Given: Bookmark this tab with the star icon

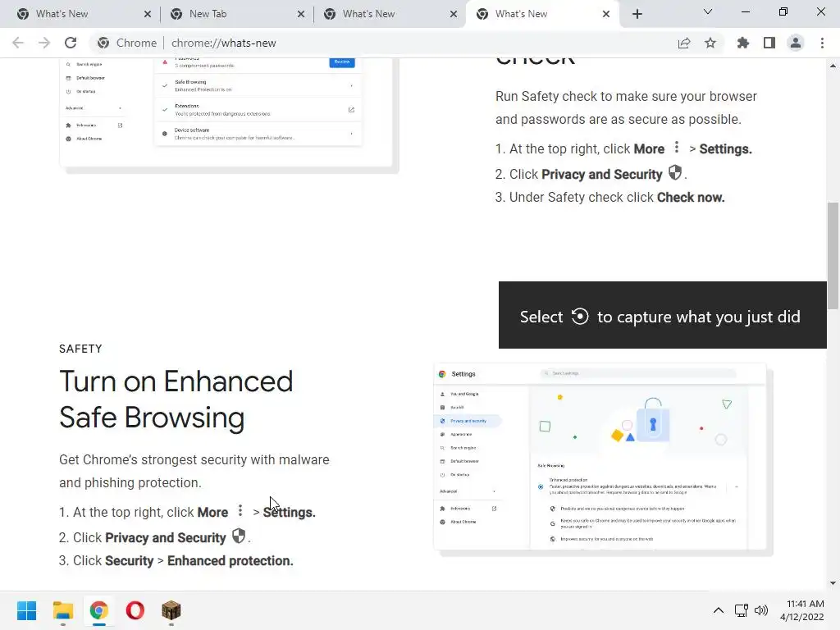Looking at the screenshot, I should coord(710,43).
